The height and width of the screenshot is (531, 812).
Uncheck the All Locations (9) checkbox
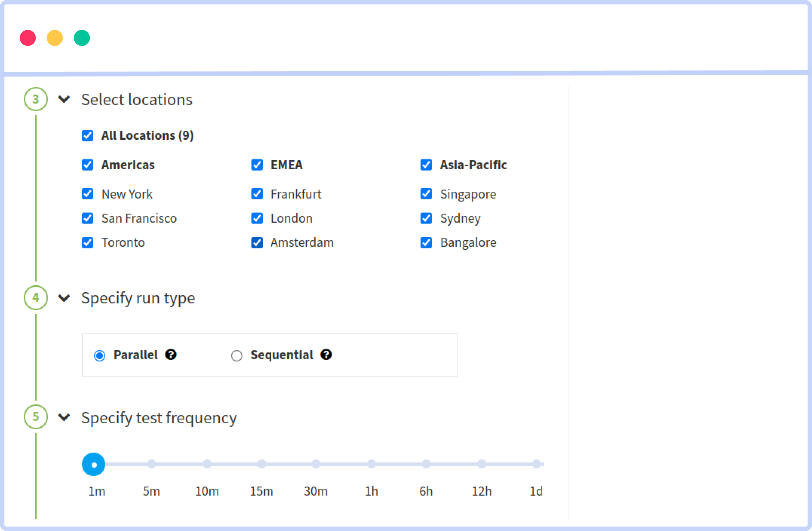pos(88,136)
